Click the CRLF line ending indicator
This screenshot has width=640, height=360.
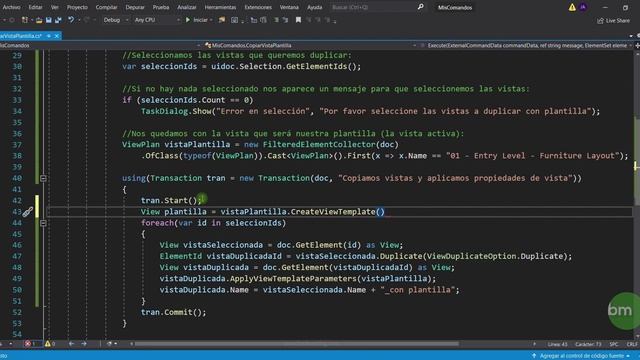632,344
